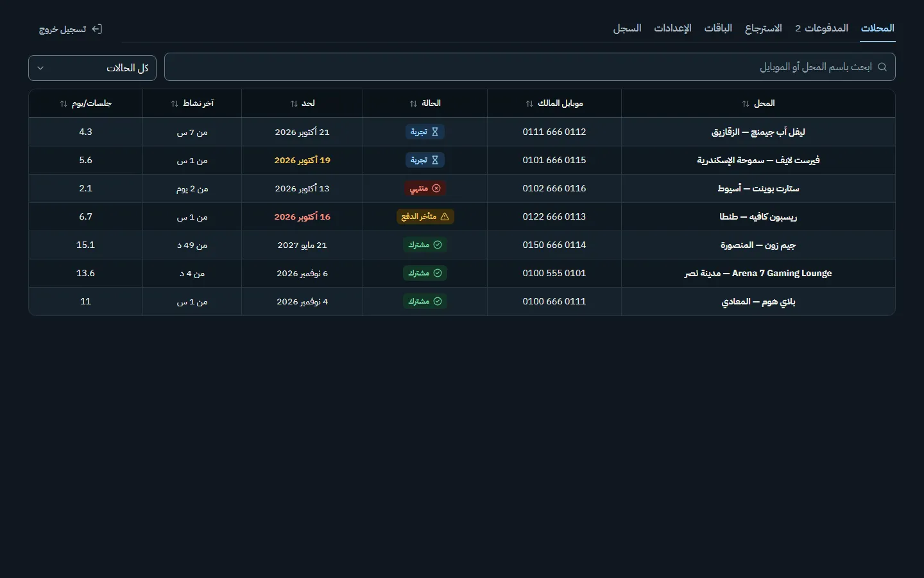
Task: Focus the shop name or mobile search field
Action: [x=530, y=67]
